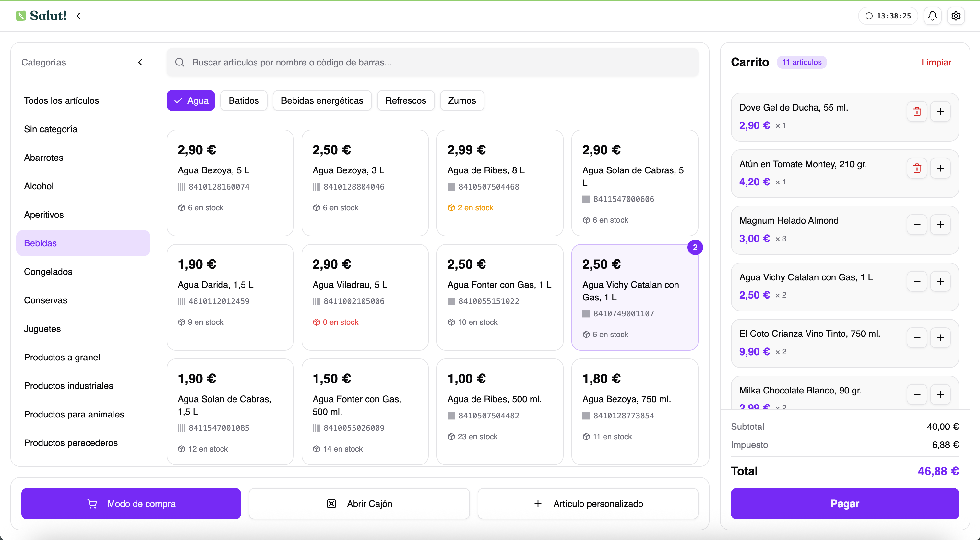The image size is (980, 540).
Task: Increase Agua Vichy Catalan quantity in cart
Action: 940,281
